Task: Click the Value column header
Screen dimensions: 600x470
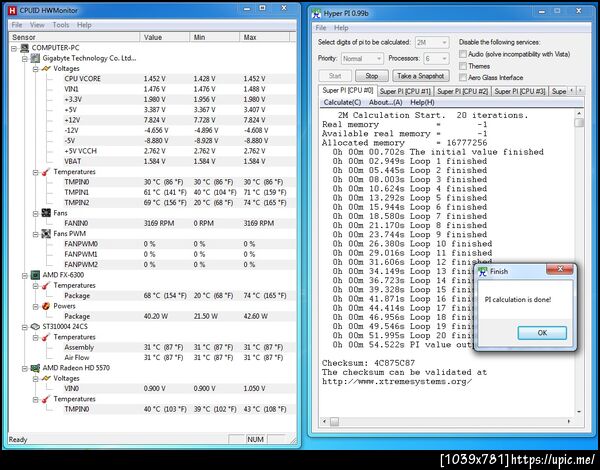Action: (165, 37)
